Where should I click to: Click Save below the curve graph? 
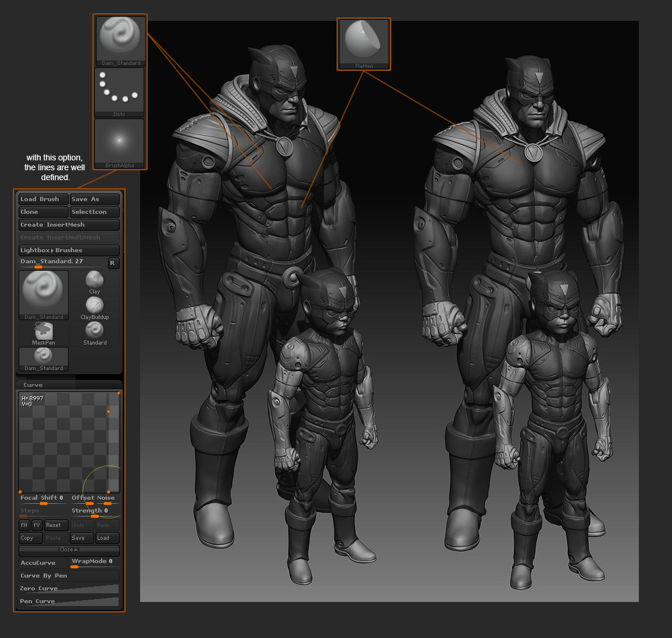[x=82, y=538]
